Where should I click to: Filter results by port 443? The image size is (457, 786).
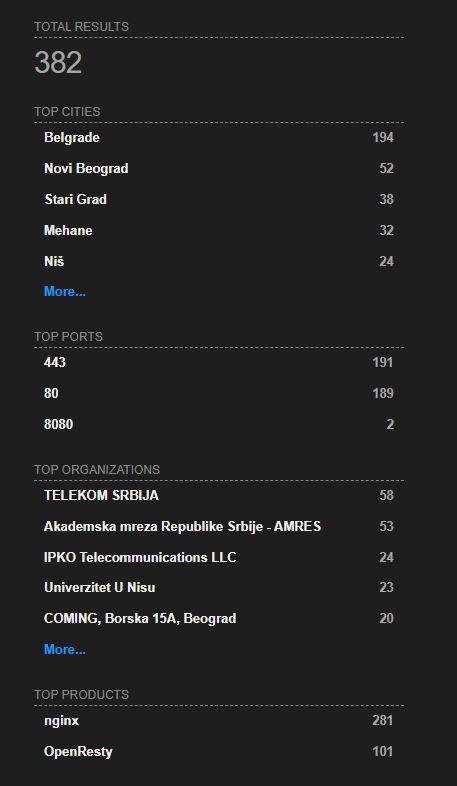pos(55,362)
